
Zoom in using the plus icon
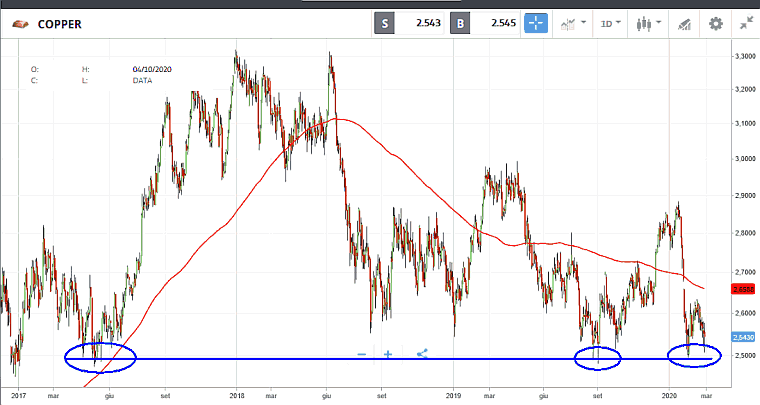(388, 353)
